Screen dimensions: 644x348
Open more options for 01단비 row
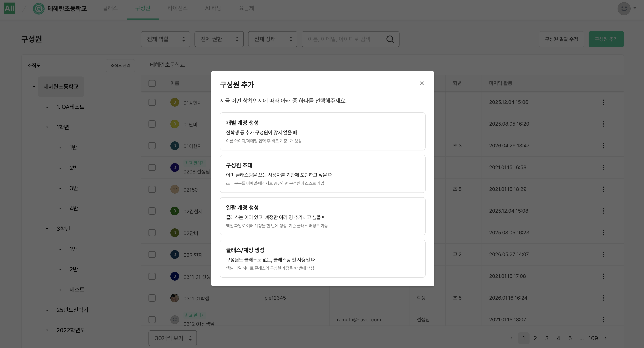(603, 124)
